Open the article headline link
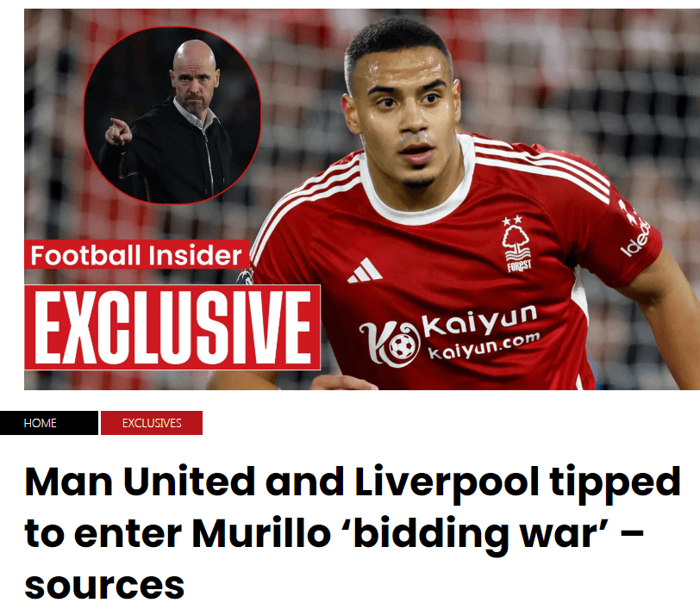The height and width of the screenshot is (609, 700). click(353, 532)
